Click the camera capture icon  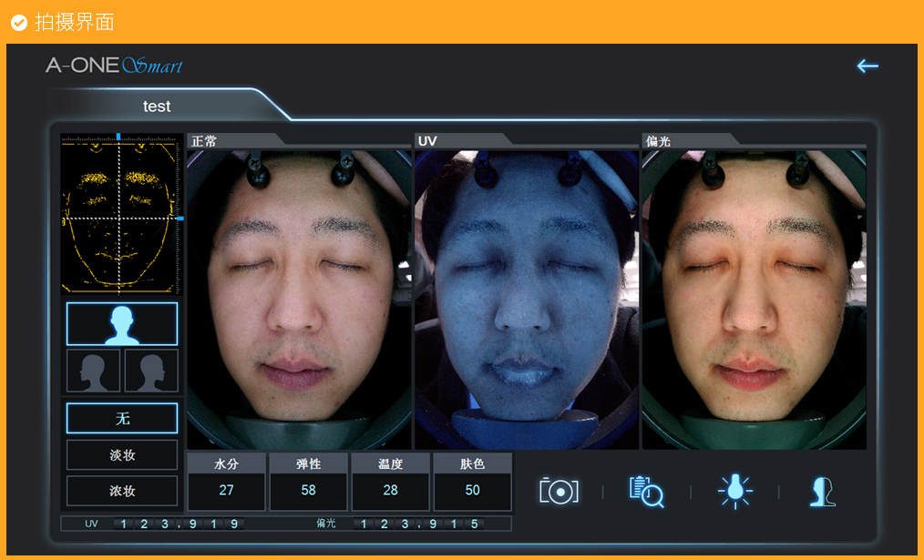[559, 491]
